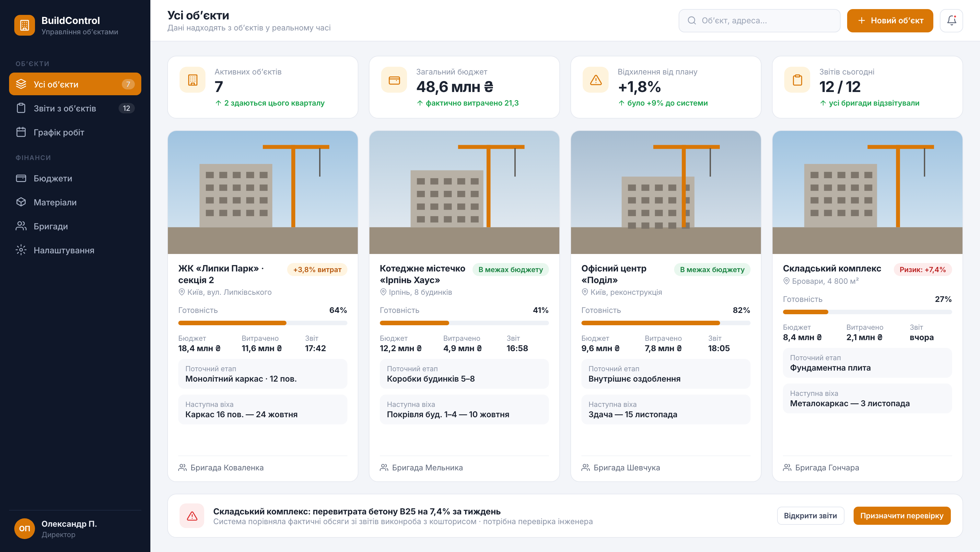980x552 pixels.
Task: Open Графік робіт section
Action: click(75, 132)
